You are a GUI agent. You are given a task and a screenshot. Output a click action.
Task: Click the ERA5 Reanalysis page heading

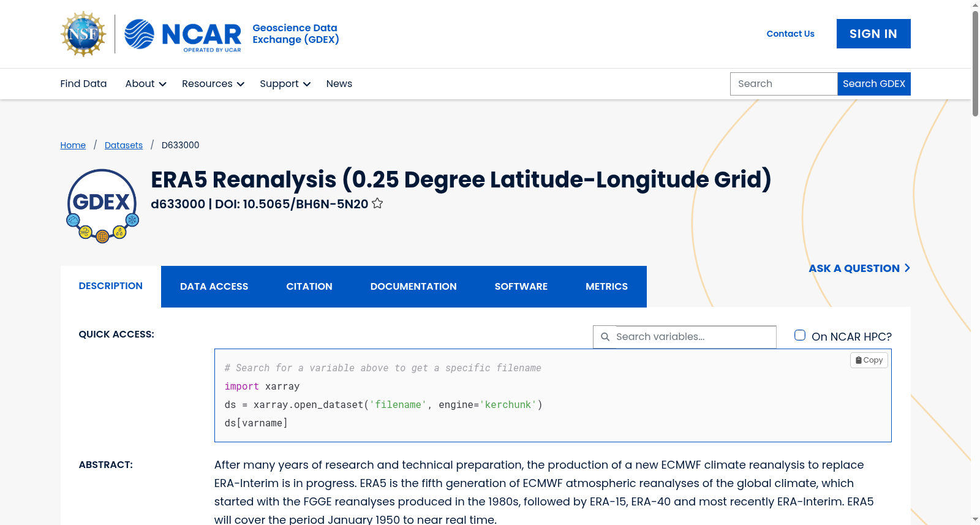point(461,179)
